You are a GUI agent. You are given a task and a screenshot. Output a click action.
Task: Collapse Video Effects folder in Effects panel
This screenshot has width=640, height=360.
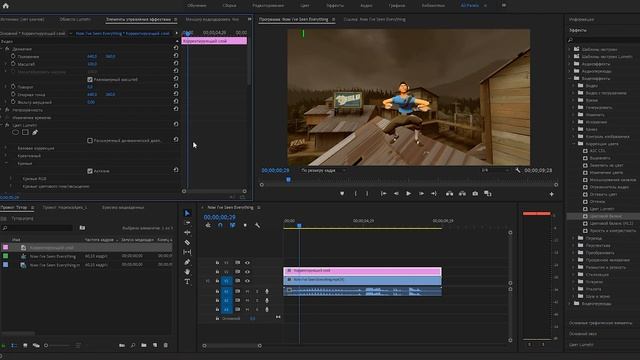pyautogui.click(x=570, y=78)
